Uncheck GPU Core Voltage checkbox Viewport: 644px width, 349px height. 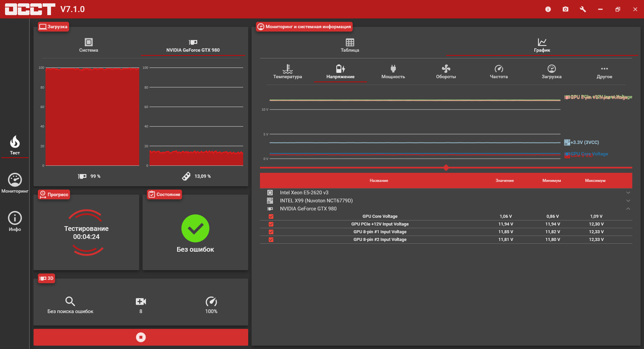click(x=271, y=216)
